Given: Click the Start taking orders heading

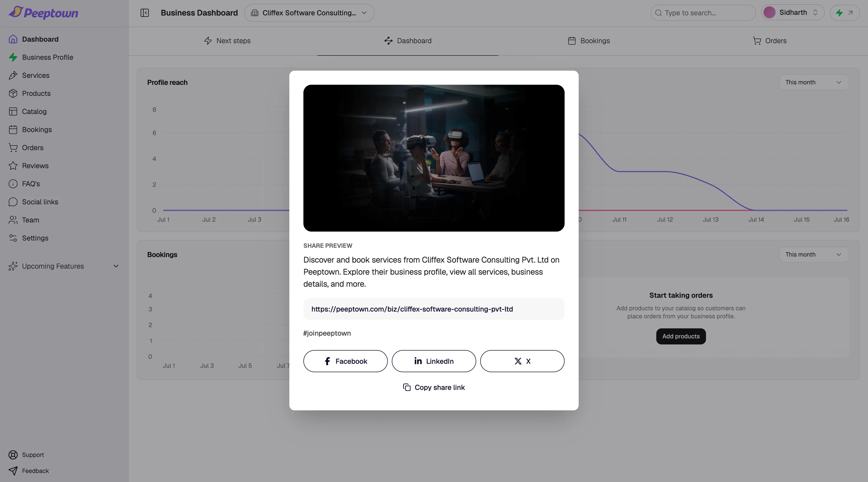Looking at the screenshot, I should click(x=681, y=295).
